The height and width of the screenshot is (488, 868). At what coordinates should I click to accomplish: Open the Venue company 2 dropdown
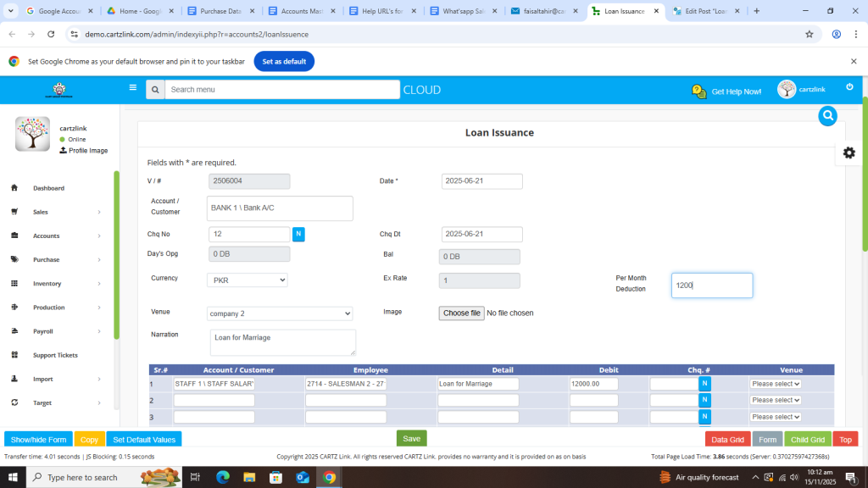280,313
